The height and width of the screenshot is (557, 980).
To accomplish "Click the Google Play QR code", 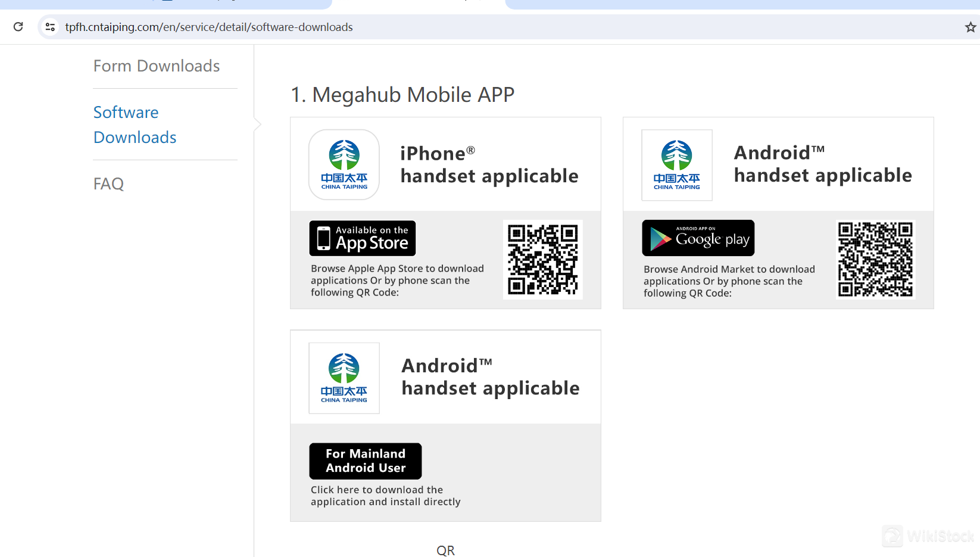I will pyautogui.click(x=875, y=259).
